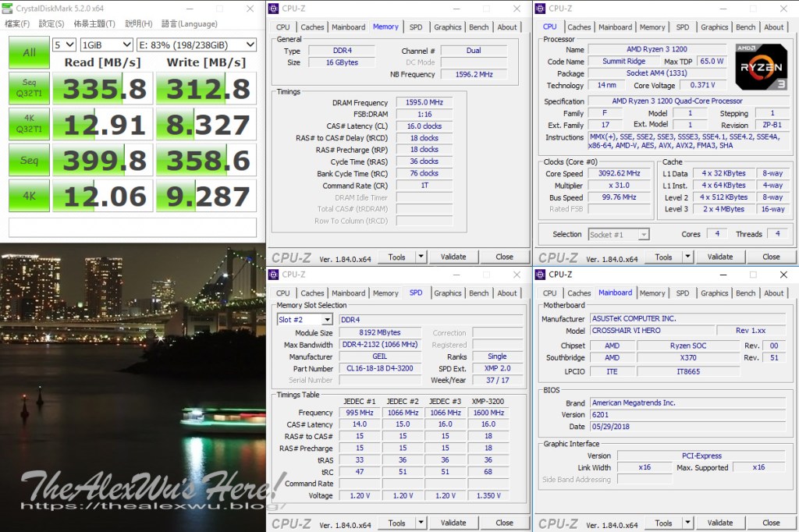This screenshot has width=799, height=532.
Task: Start the 4K Q32T1 benchmark
Action: click(29, 126)
